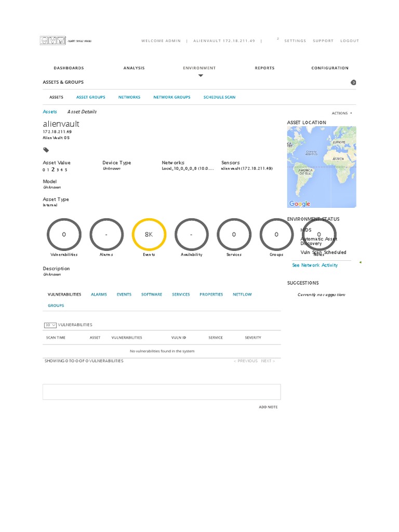Open the 8K Events circle
Viewport: 399px width, 532px height.
(149, 234)
